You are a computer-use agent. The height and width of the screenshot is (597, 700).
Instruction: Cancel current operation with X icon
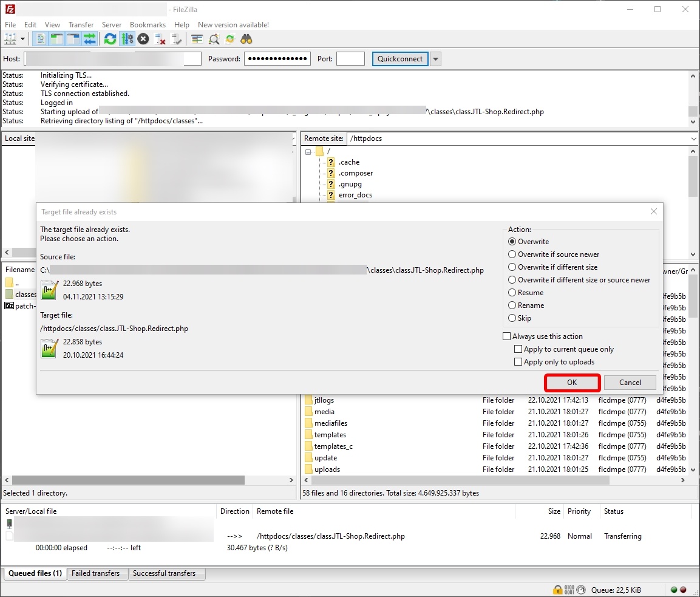(x=143, y=39)
